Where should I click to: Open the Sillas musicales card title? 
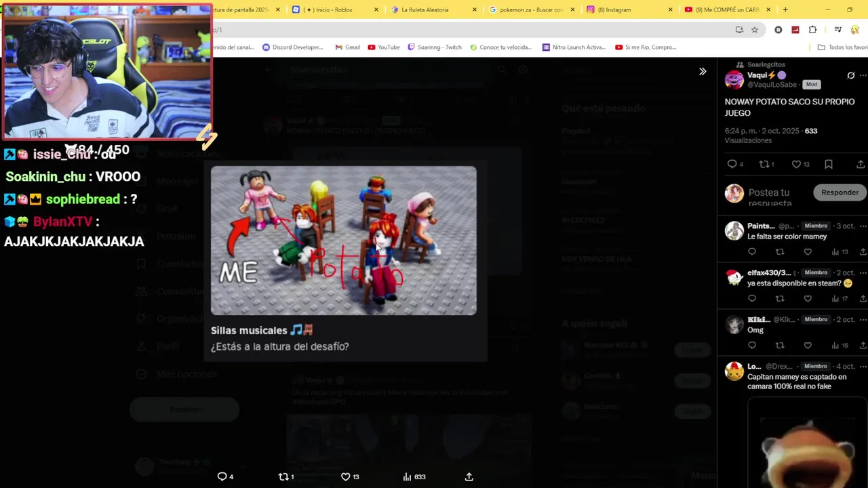[x=262, y=330]
